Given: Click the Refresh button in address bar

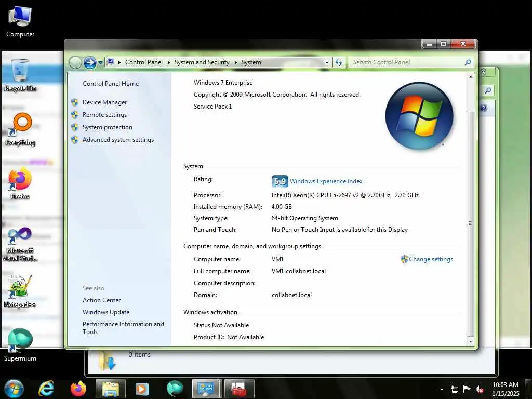Looking at the screenshot, I should pyautogui.click(x=339, y=62).
